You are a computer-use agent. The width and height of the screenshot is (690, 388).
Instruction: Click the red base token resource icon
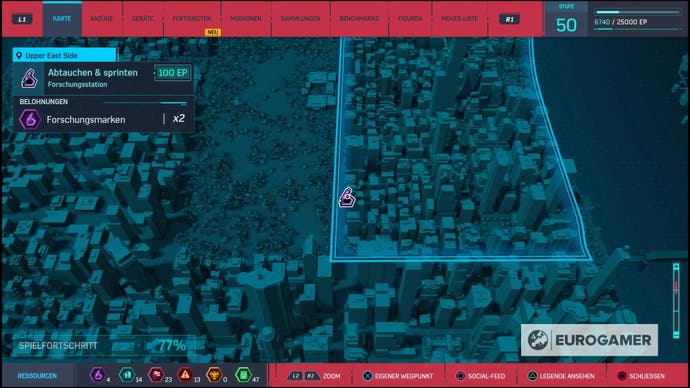click(156, 375)
